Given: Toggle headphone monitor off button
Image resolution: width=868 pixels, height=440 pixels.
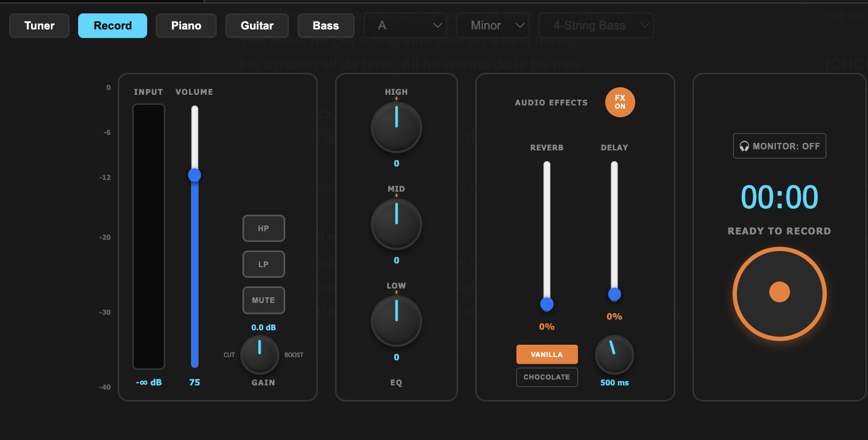Looking at the screenshot, I should pyautogui.click(x=779, y=146).
